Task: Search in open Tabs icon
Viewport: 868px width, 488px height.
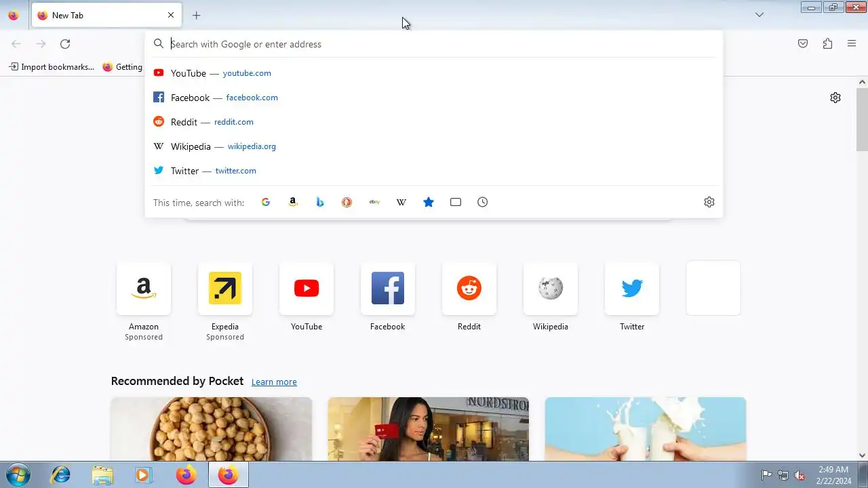Action: click(x=456, y=202)
